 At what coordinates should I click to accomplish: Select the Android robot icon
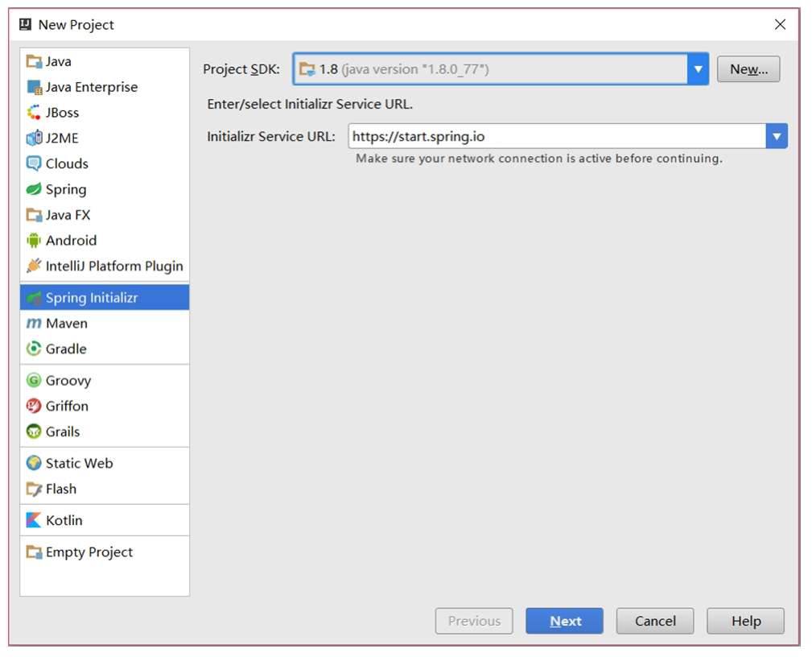[x=34, y=241]
